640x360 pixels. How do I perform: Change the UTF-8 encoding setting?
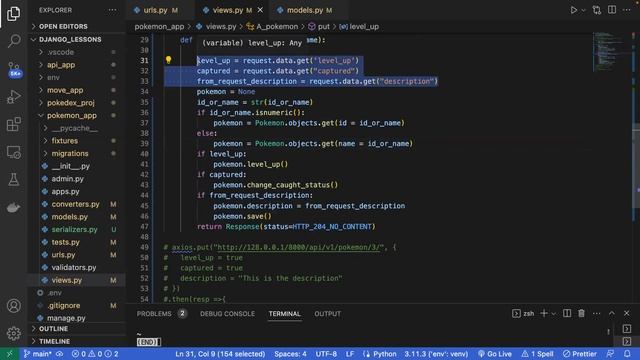click(x=326, y=354)
